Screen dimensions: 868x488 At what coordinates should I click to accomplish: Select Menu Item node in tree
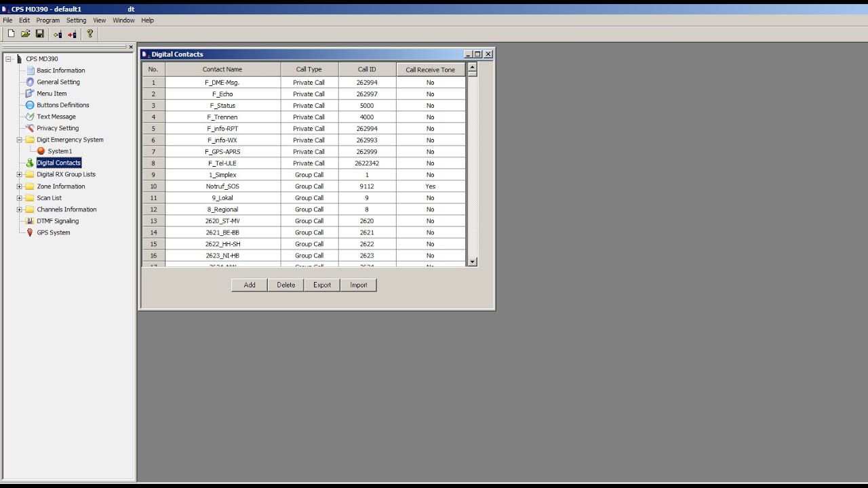tap(52, 94)
